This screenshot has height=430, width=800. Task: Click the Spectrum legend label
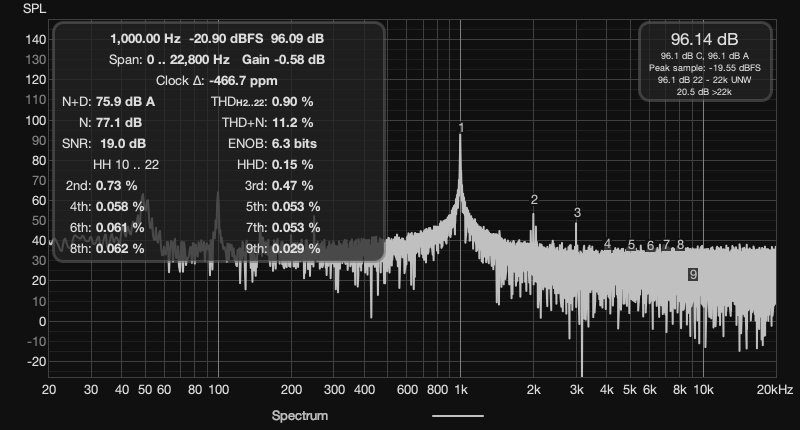click(299, 415)
